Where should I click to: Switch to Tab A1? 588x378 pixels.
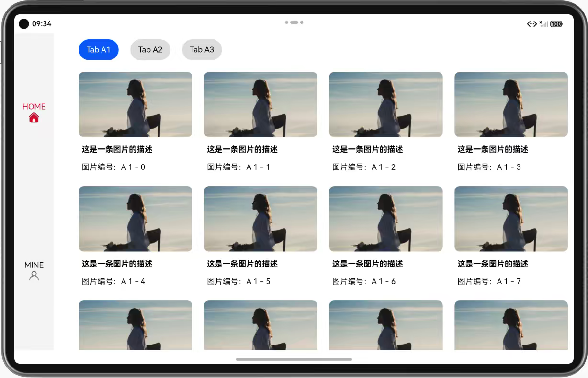click(99, 50)
